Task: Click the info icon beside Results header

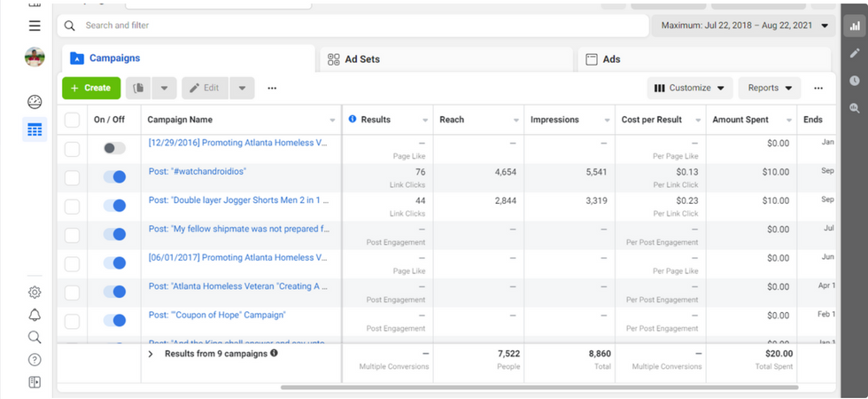Action: point(353,119)
